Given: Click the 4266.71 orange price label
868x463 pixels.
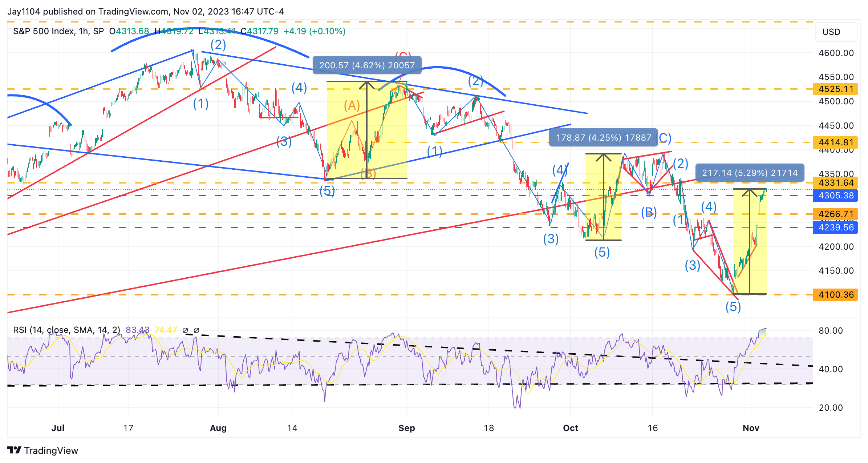Looking at the screenshot, I should [835, 214].
